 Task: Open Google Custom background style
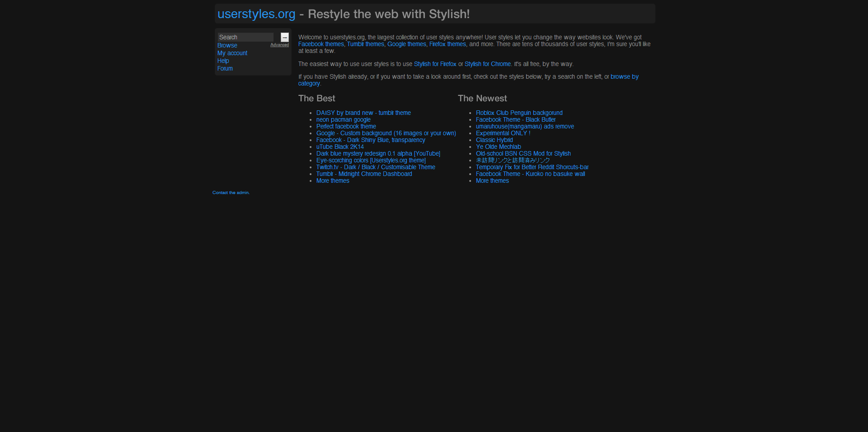tap(386, 133)
